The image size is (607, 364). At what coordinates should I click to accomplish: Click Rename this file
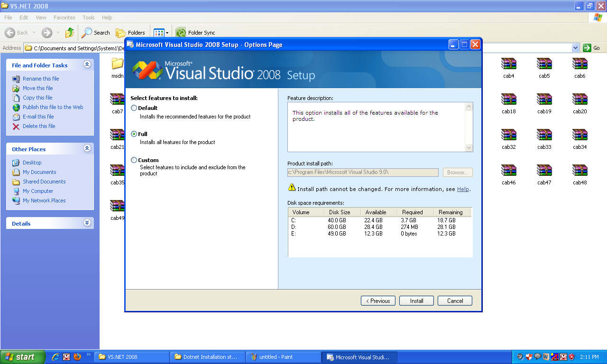coord(41,79)
